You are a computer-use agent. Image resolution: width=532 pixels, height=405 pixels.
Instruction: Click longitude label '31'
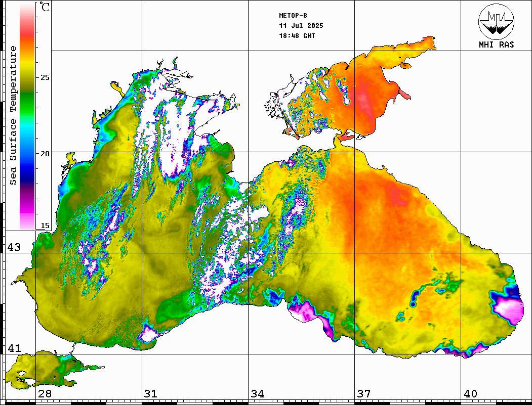151,394
